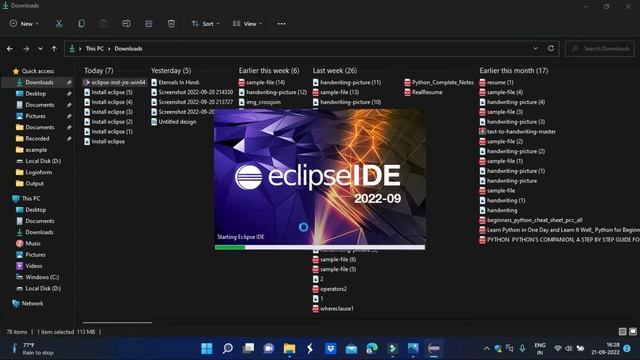The image size is (640, 360).
Task: Select the operators2 file
Action: pos(329,289)
